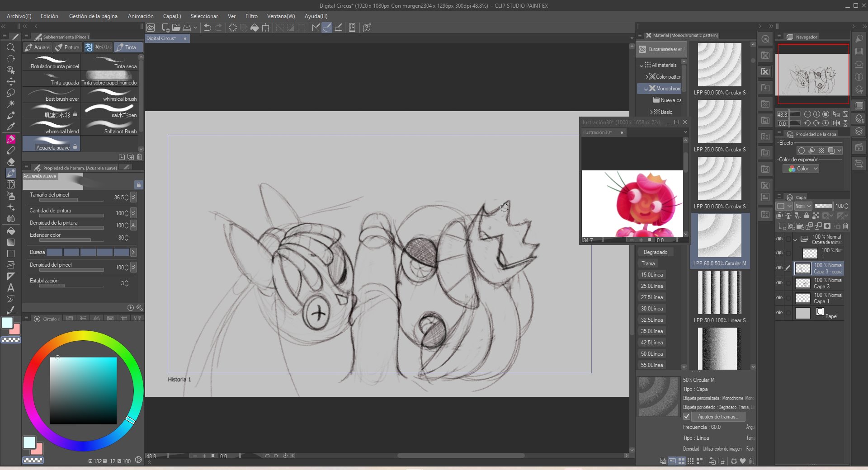868x470 pixels.
Task: Expand Color pattern tree node
Action: [x=646, y=77]
